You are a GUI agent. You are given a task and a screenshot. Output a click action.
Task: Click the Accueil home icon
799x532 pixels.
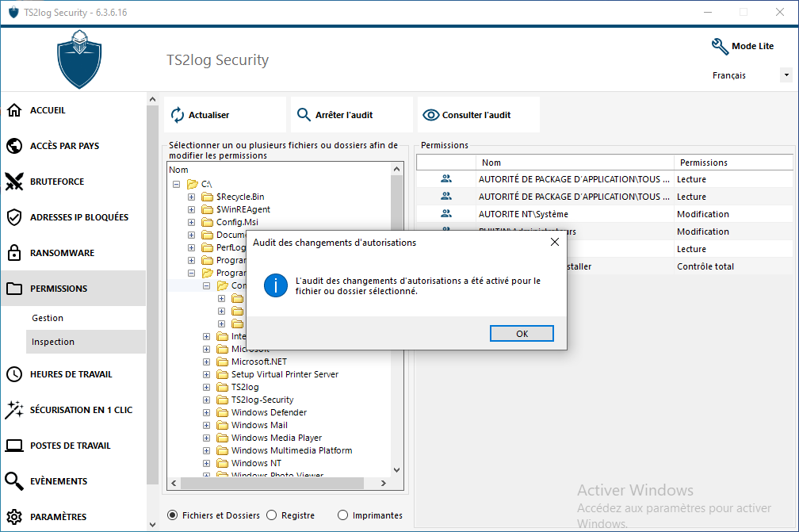[14, 110]
